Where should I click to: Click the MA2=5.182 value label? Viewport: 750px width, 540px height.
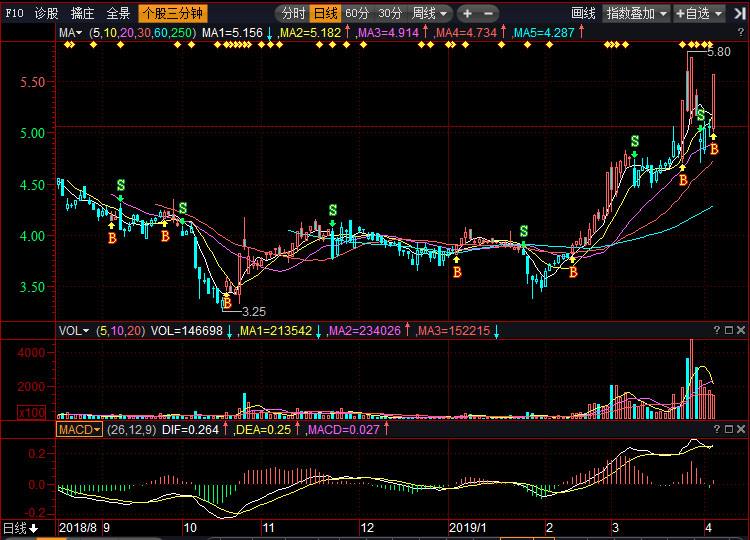[x=310, y=33]
